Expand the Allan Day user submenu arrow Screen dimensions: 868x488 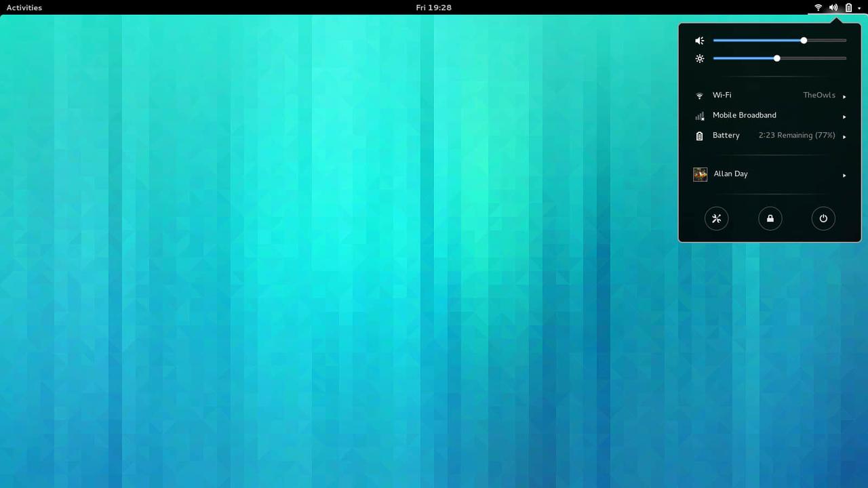844,176
